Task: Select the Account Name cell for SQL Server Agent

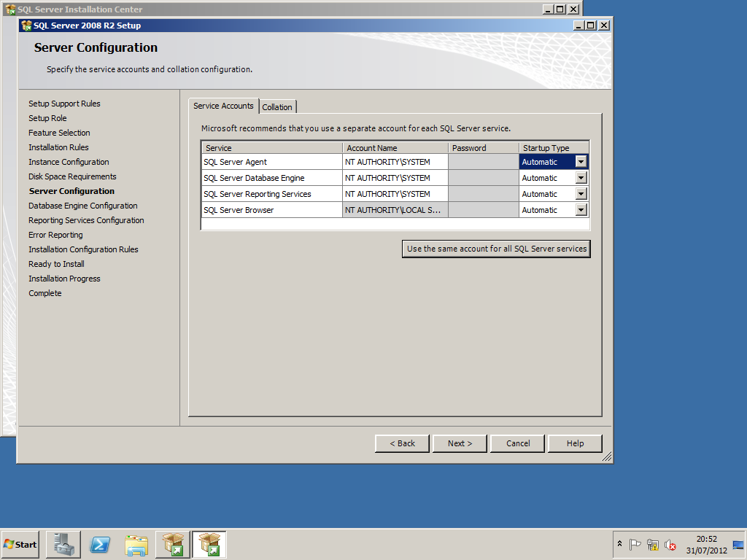Action: 395,162
